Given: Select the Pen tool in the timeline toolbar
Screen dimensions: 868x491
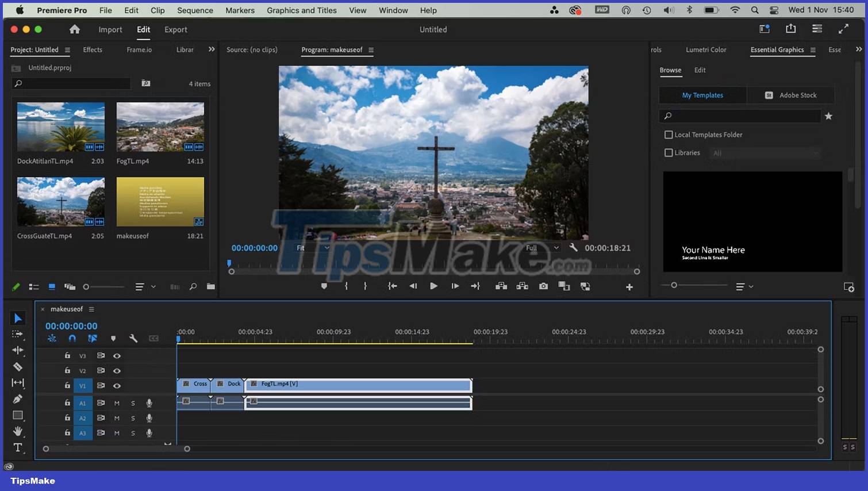Looking at the screenshot, I should (x=18, y=399).
